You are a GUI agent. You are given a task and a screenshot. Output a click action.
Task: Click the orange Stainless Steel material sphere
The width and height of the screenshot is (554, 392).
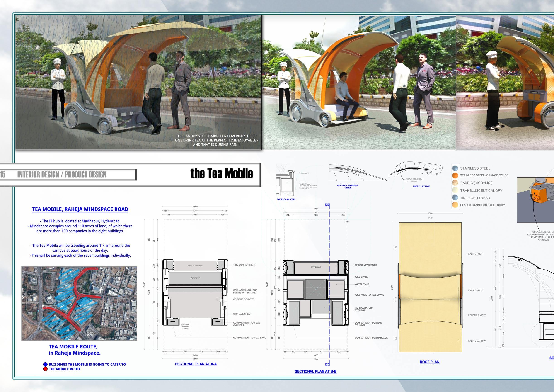coord(455,175)
